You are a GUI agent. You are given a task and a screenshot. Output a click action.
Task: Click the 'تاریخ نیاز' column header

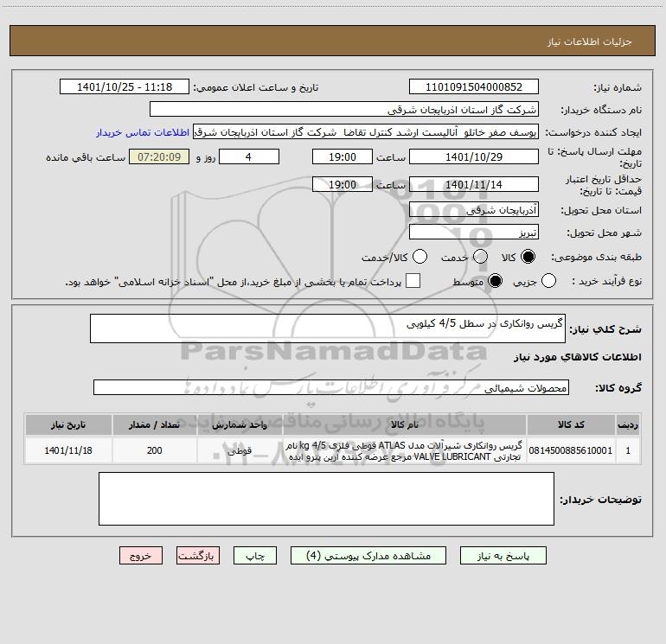[68, 424]
